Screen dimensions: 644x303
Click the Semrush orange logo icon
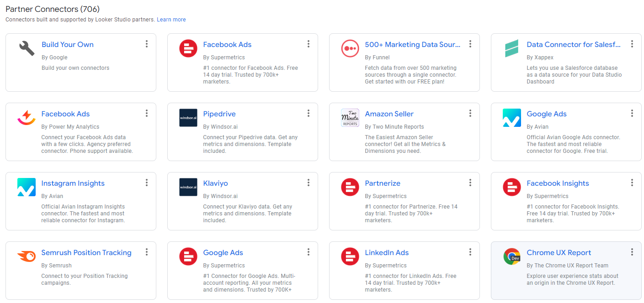pos(26,256)
